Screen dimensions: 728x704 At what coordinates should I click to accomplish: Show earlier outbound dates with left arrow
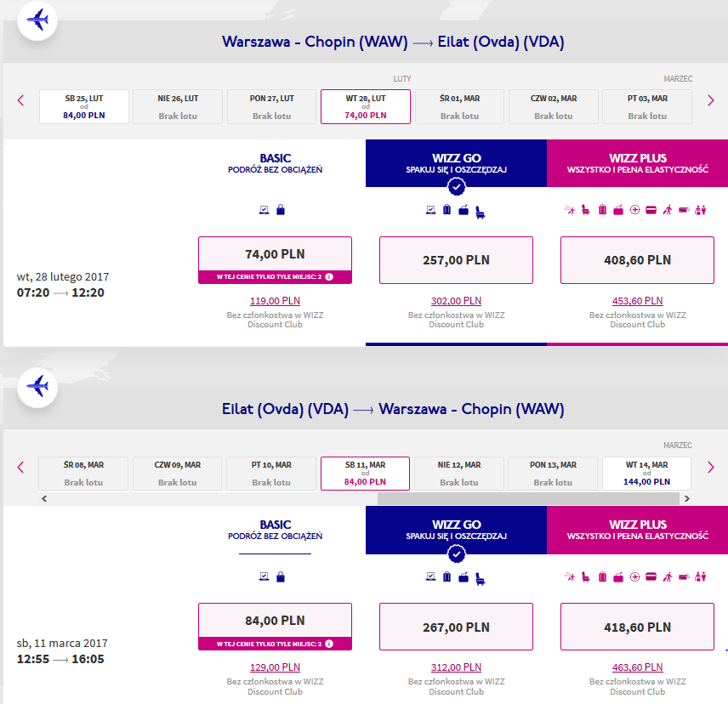[20, 100]
